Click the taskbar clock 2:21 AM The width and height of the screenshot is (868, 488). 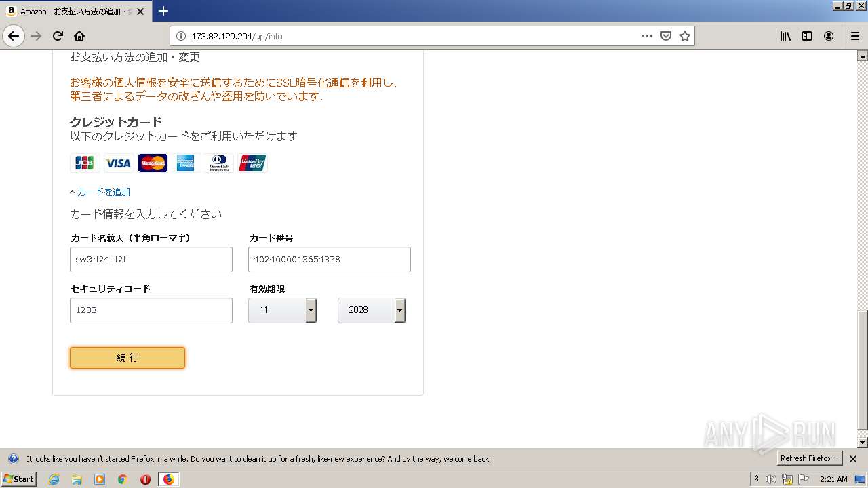[x=833, y=479]
